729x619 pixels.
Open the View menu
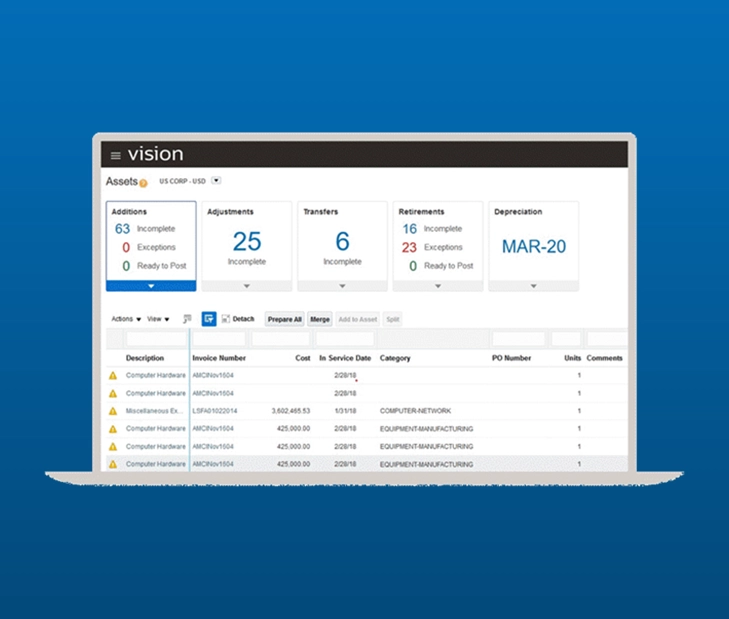coord(158,319)
